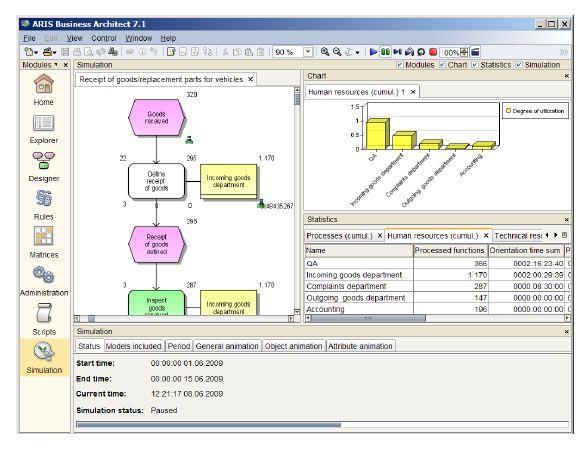Screen dimensions: 588x451
Task: Click the Zoom in magnifier icon
Action: pos(325,52)
